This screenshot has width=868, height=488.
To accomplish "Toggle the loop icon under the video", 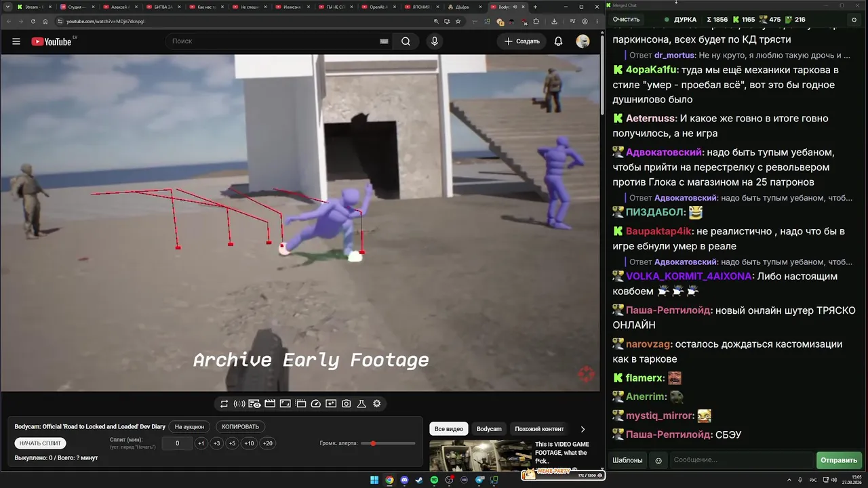I will 224,404.
